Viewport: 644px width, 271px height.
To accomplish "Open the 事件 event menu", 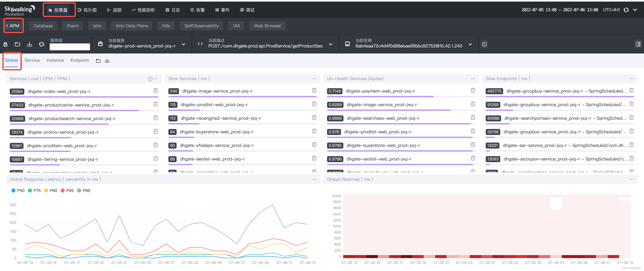I will (x=222, y=10).
